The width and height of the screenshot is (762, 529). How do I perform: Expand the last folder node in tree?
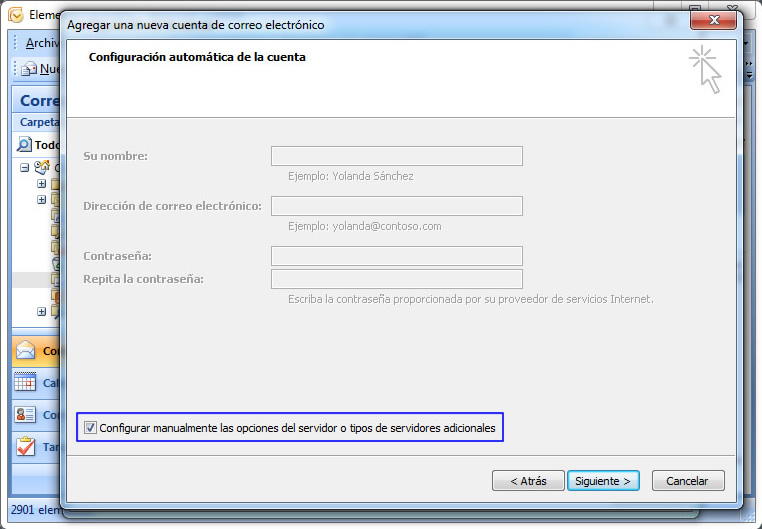point(41,312)
